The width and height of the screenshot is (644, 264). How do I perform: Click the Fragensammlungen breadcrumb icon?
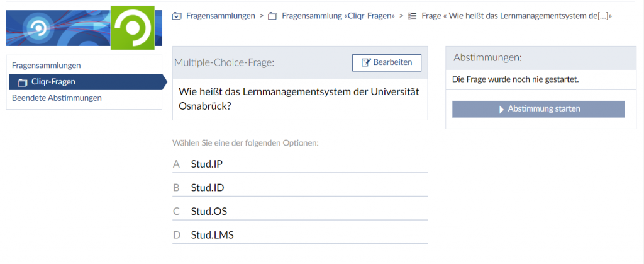pos(177,16)
